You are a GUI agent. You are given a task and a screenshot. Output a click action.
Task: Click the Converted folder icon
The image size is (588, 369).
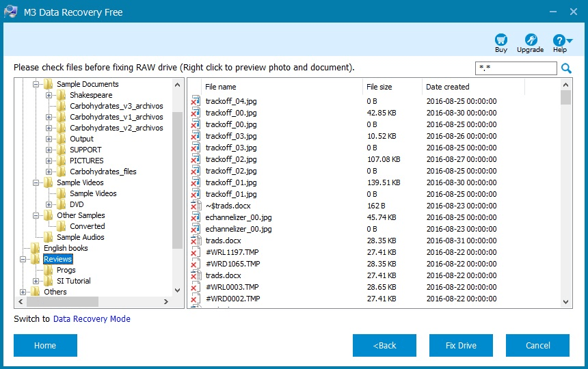coord(61,226)
